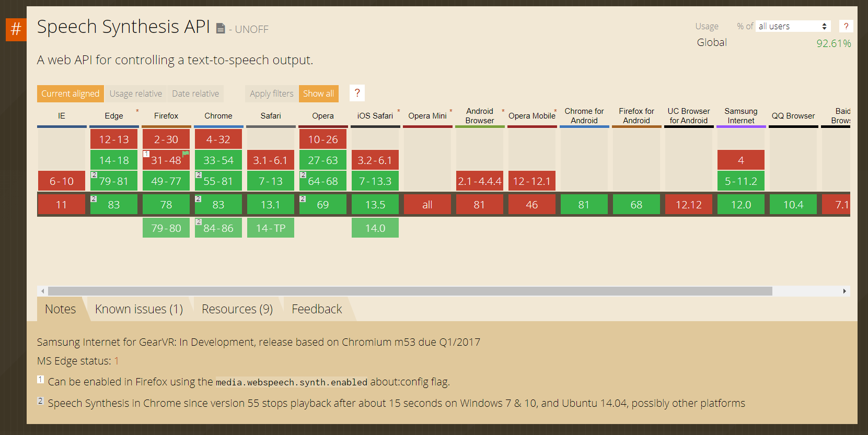Viewport: 868px width, 435px height.
Task: Click the Show all button
Action: click(x=319, y=93)
